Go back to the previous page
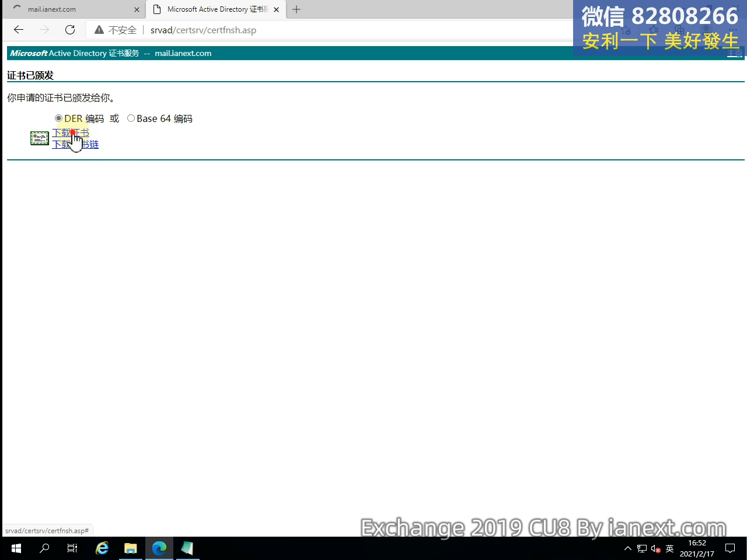Image resolution: width=747 pixels, height=560 pixels. coord(19,30)
